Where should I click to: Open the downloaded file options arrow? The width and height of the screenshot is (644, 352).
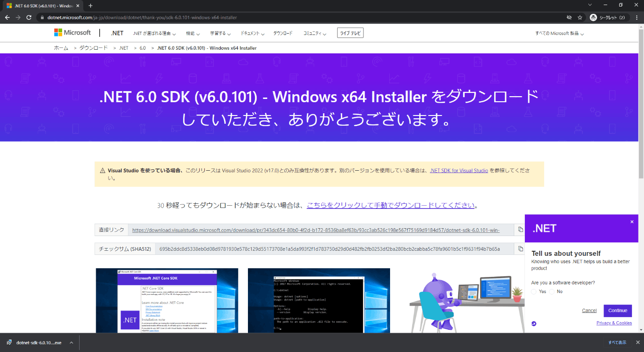click(71, 342)
